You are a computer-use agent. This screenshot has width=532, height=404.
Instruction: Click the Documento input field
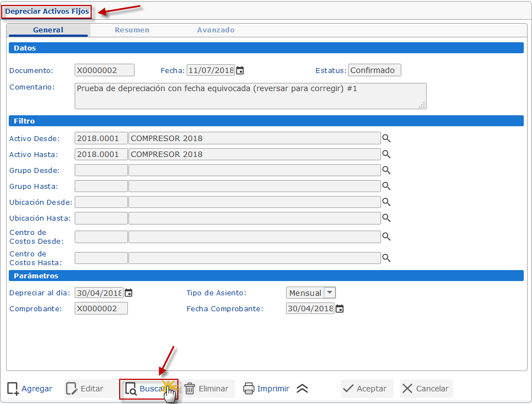104,70
